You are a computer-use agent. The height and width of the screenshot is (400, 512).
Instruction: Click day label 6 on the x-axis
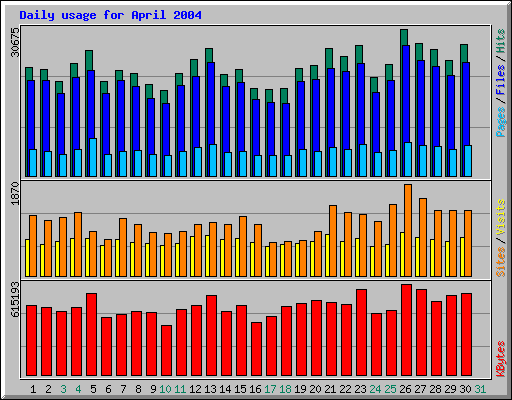pos(108,389)
